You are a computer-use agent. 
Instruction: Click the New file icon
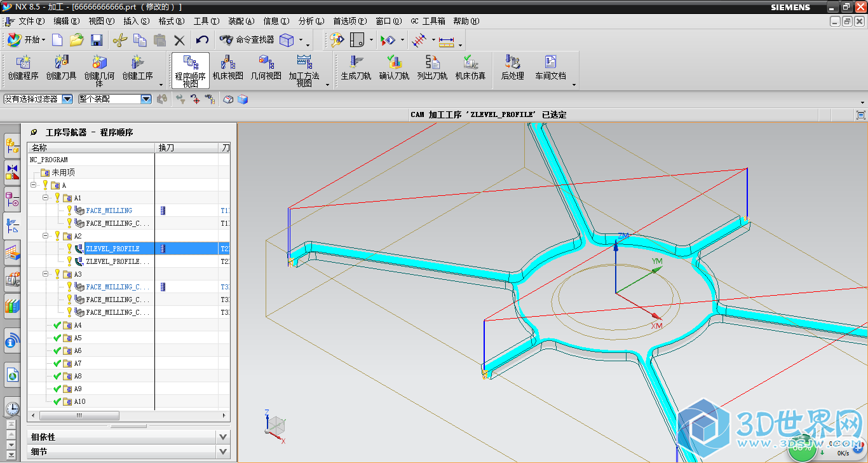pyautogui.click(x=57, y=40)
